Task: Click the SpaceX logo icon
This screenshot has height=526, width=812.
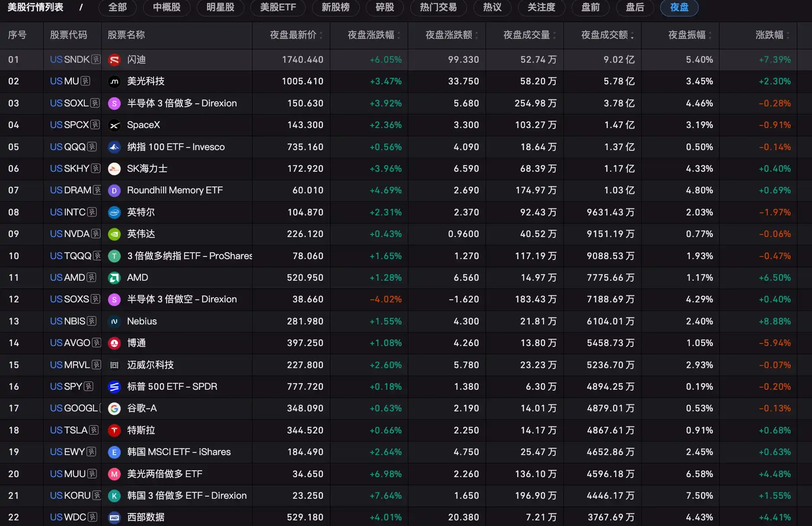Action: pos(114,125)
